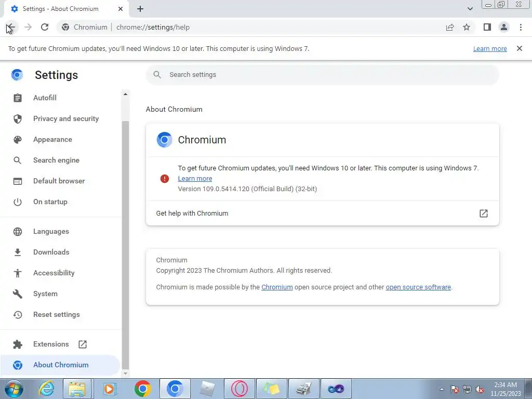This screenshot has width=532, height=399.
Task: Click the network tray icon
Action: coord(467,389)
